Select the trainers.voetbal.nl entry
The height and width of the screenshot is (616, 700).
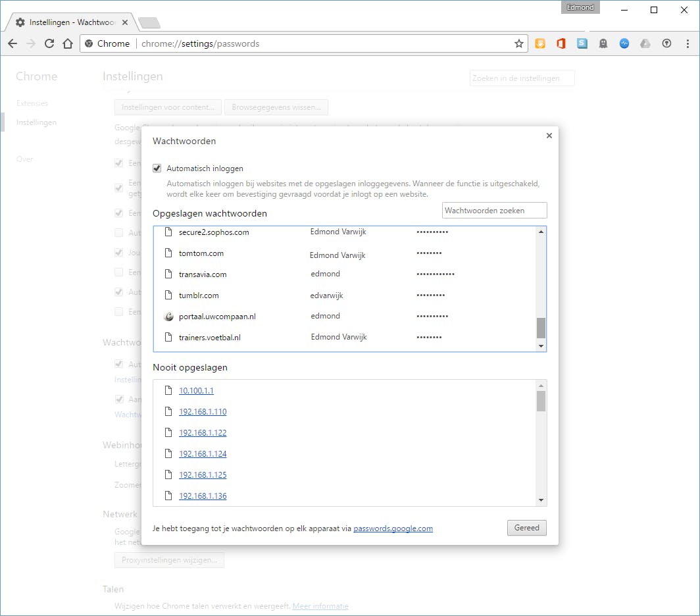pyautogui.click(x=345, y=337)
